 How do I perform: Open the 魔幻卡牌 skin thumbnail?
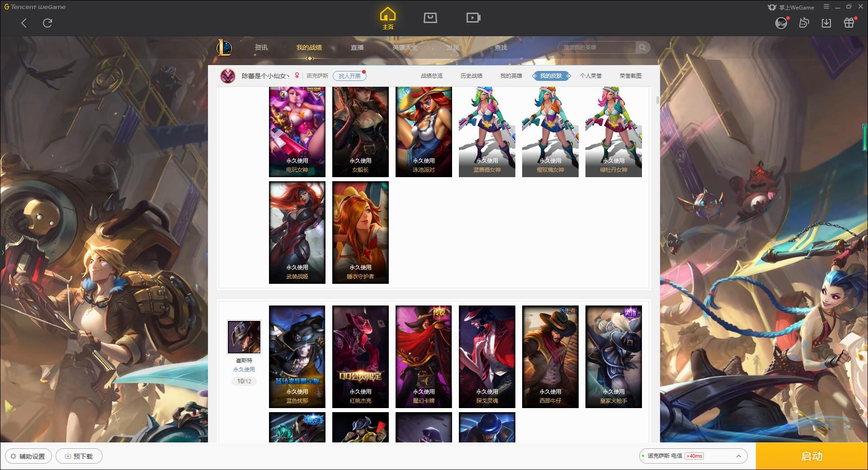click(x=424, y=357)
